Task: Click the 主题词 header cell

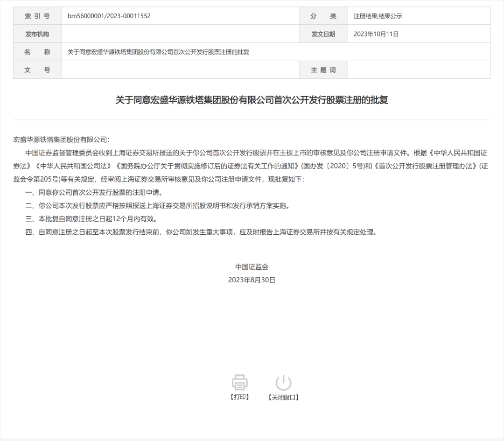Action: [x=323, y=70]
